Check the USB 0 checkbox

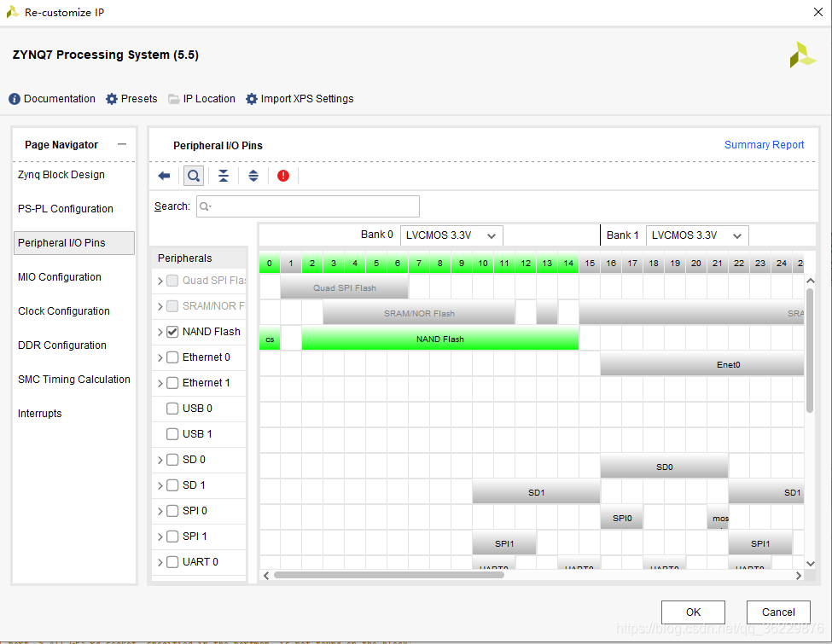tap(172, 409)
